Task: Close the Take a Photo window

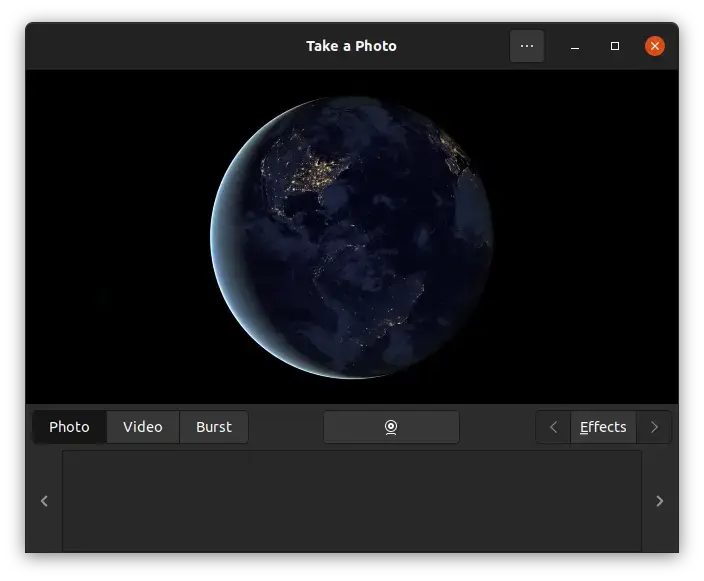Action: pyautogui.click(x=655, y=46)
